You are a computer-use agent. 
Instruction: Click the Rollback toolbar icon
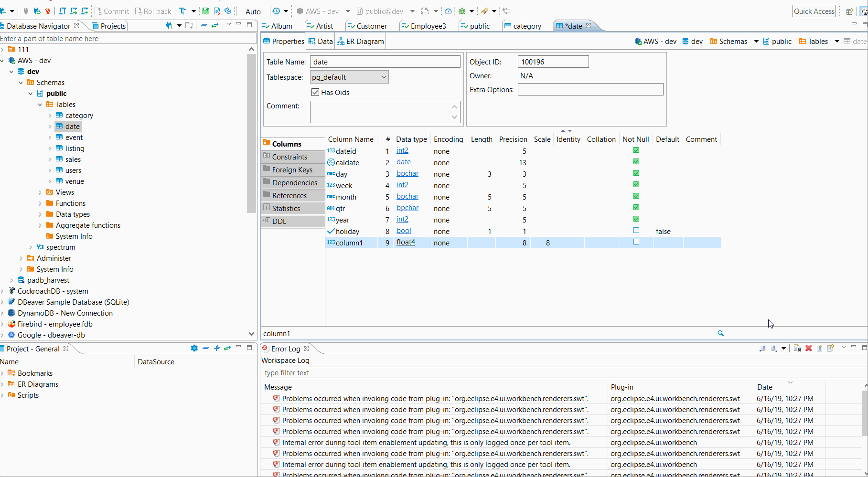point(153,11)
